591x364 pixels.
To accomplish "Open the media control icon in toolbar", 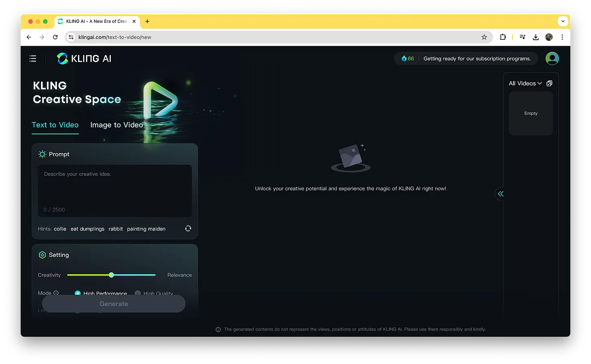I will tap(522, 37).
